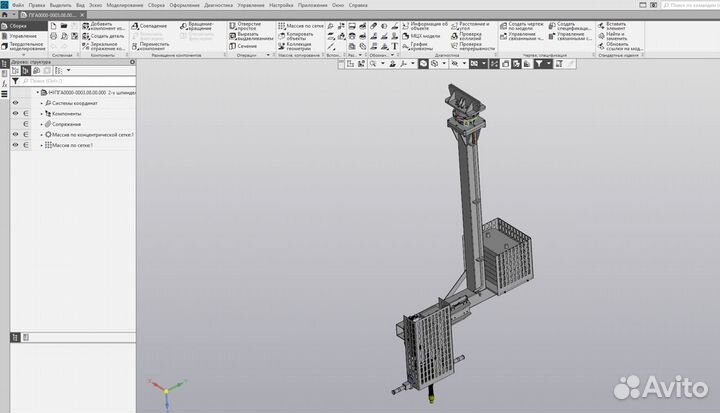Open МЦХ модели calculation
The width and height of the screenshot is (720, 413).
(x=421, y=36)
